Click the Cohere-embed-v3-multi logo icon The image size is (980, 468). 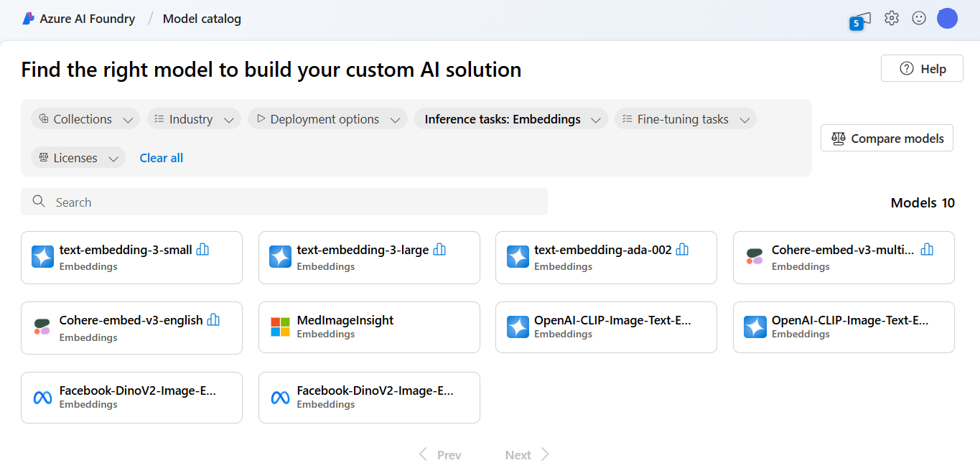point(754,257)
